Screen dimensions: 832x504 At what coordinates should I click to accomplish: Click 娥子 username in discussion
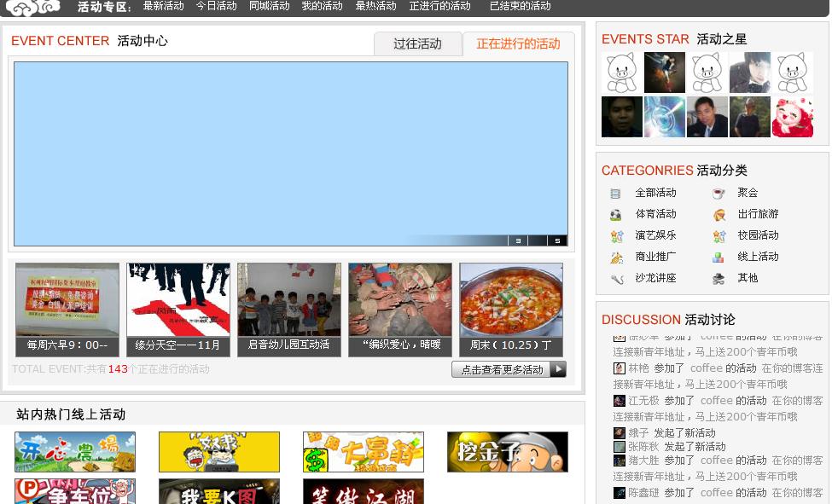pos(639,433)
